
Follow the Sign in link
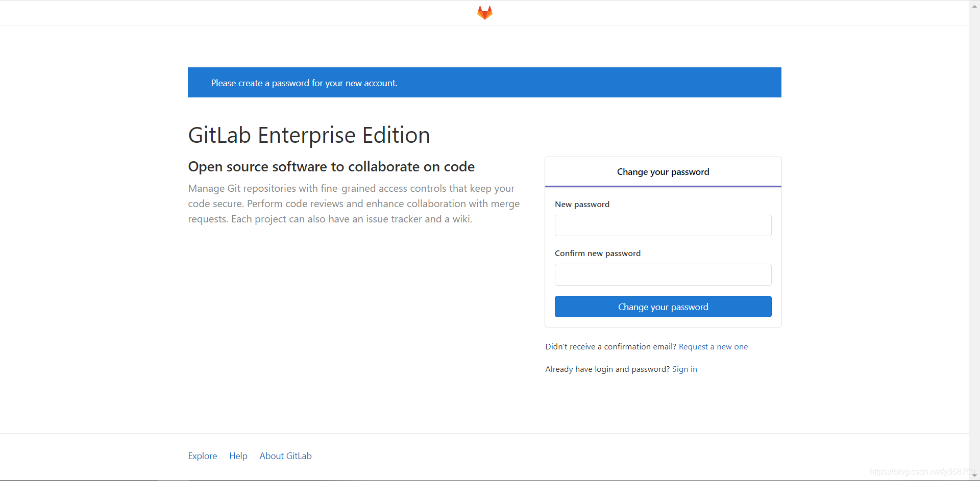pos(684,369)
